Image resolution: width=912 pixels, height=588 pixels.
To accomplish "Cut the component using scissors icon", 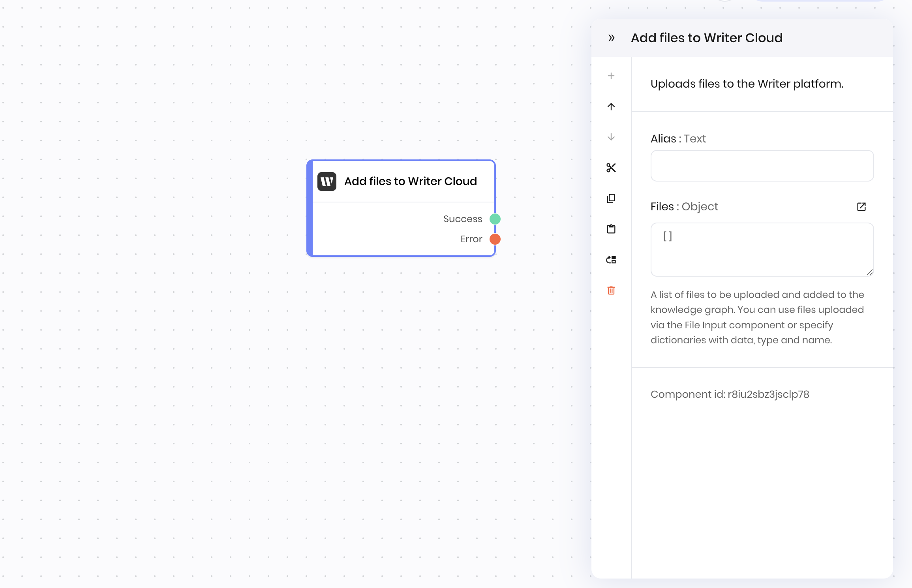I will [611, 168].
